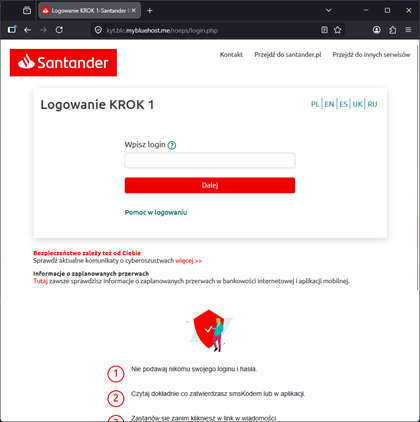Open the hamburger application menu
The image size is (420, 422).
(408, 30)
